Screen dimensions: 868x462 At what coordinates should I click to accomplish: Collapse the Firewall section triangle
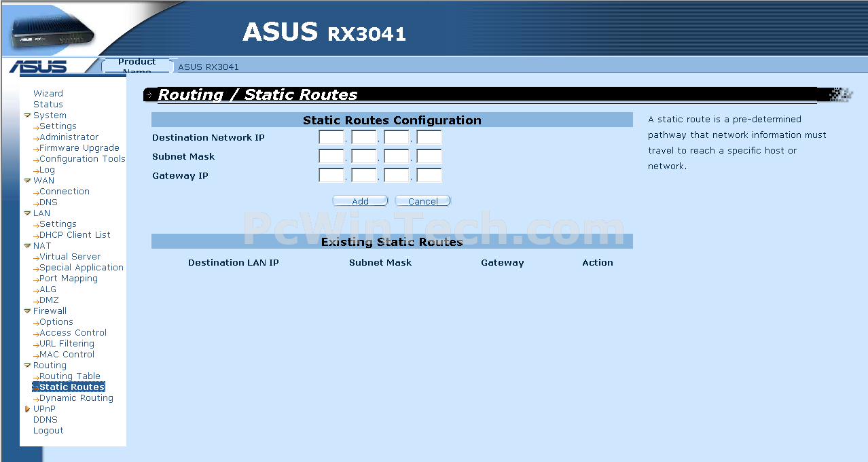point(27,311)
